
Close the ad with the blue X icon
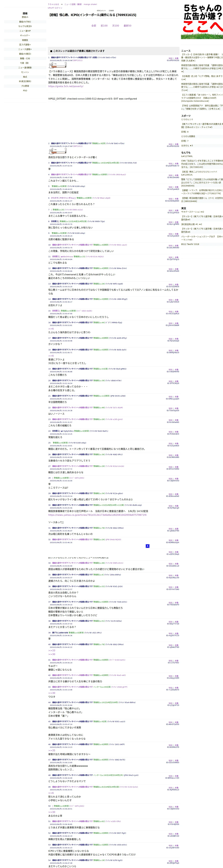pos(147,546)
